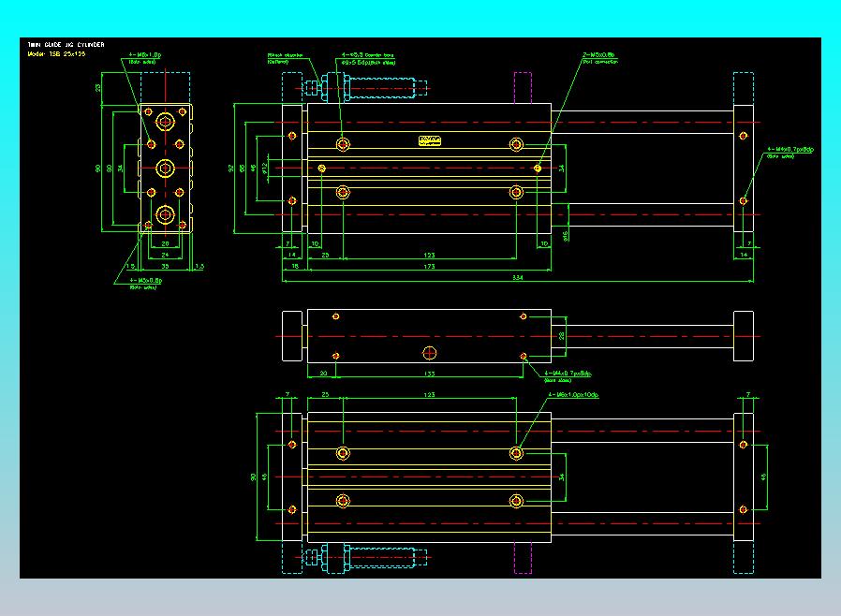Select the topmost large circle in end view
Screen dimensions: 841x616
[165, 122]
